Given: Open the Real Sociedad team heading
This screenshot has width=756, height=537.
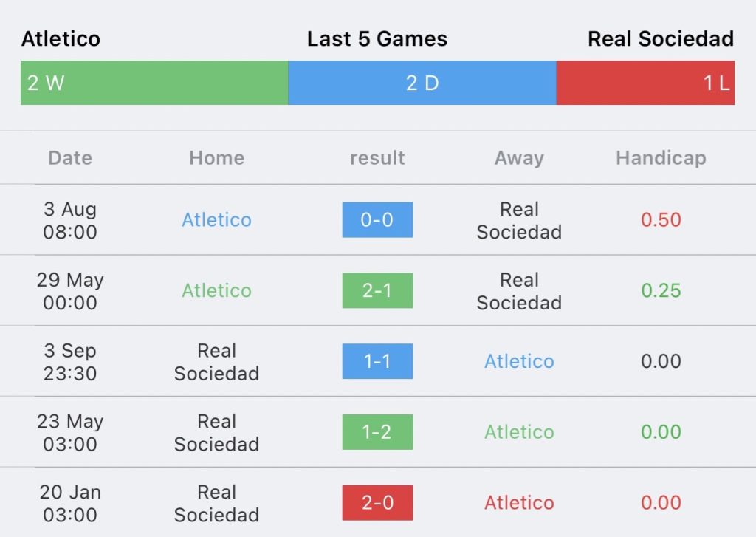Looking at the screenshot, I should click(661, 38).
